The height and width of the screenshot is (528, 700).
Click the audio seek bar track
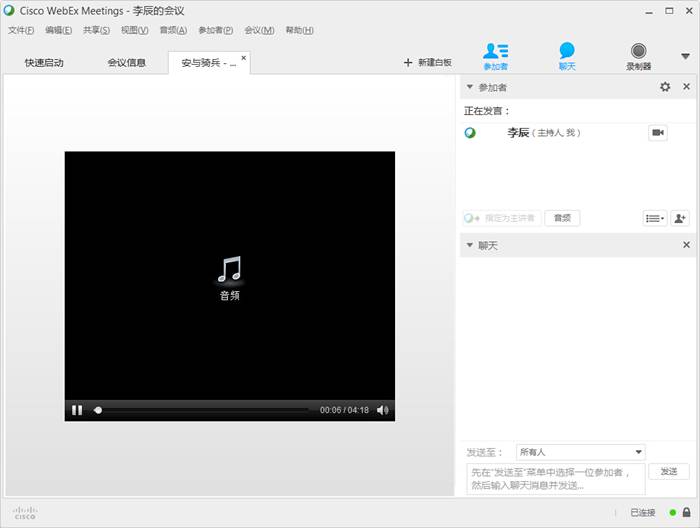(201, 410)
